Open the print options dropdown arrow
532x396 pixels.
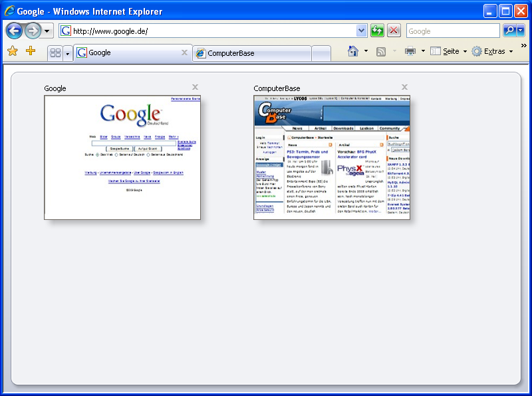(423, 51)
